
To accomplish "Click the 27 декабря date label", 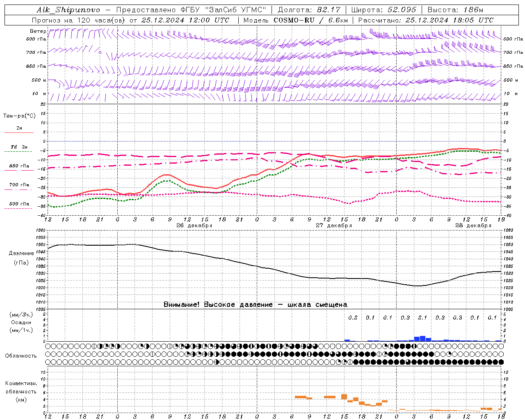I will click(x=333, y=226).
